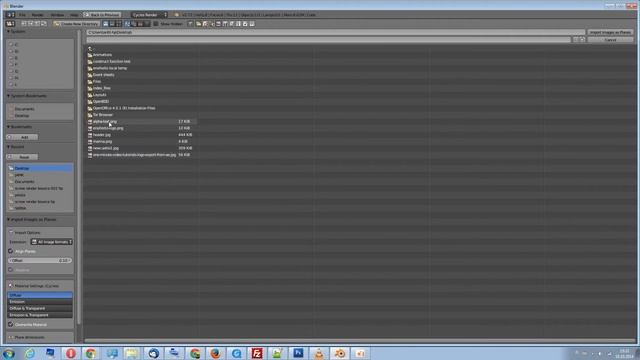
Task: Open VLC media player from taskbar
Action: (x=319, y=353)
